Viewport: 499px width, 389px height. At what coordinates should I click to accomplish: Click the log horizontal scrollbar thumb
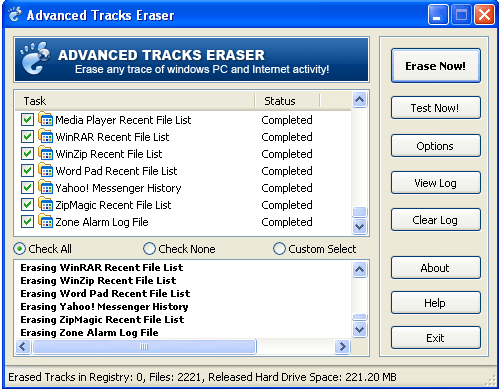tap(144, 346)
